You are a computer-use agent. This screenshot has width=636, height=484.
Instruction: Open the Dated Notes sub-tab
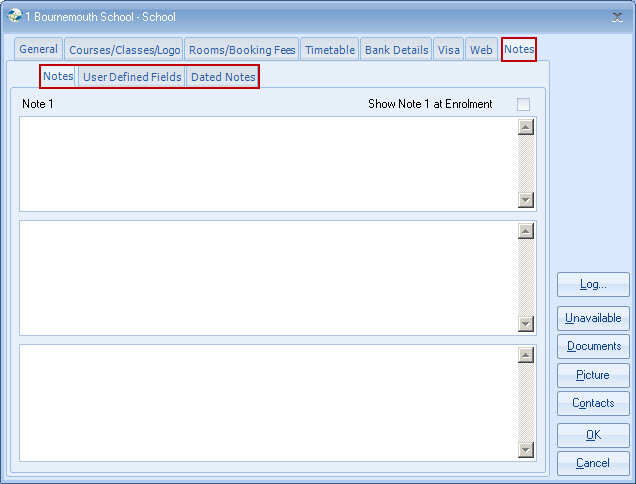223,77
